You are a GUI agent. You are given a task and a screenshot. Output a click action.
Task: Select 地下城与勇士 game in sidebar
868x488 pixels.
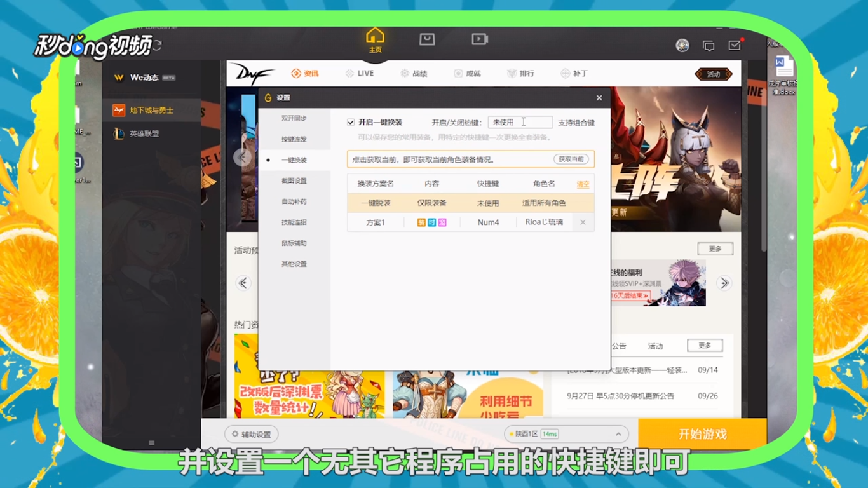151,111
